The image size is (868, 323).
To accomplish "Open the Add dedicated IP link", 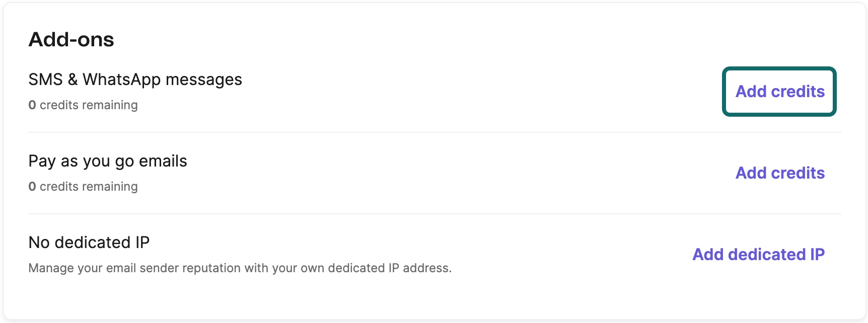I will coord(758,255).
